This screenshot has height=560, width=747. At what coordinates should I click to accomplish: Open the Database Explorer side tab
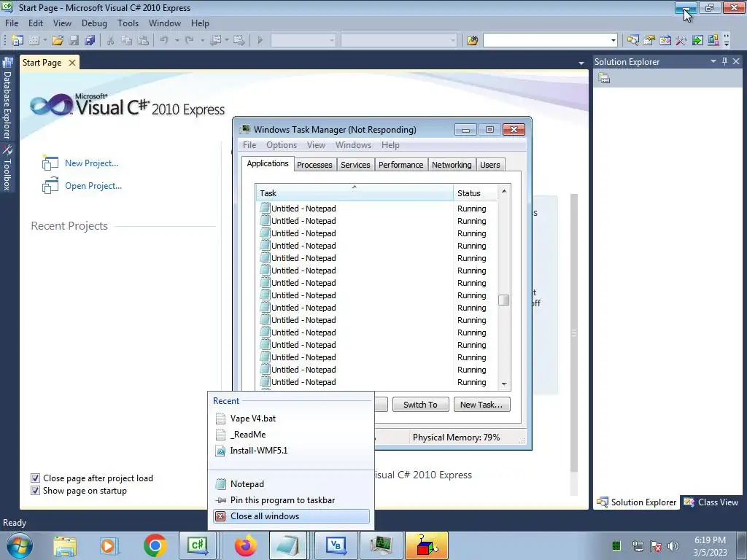coord(7,99)
